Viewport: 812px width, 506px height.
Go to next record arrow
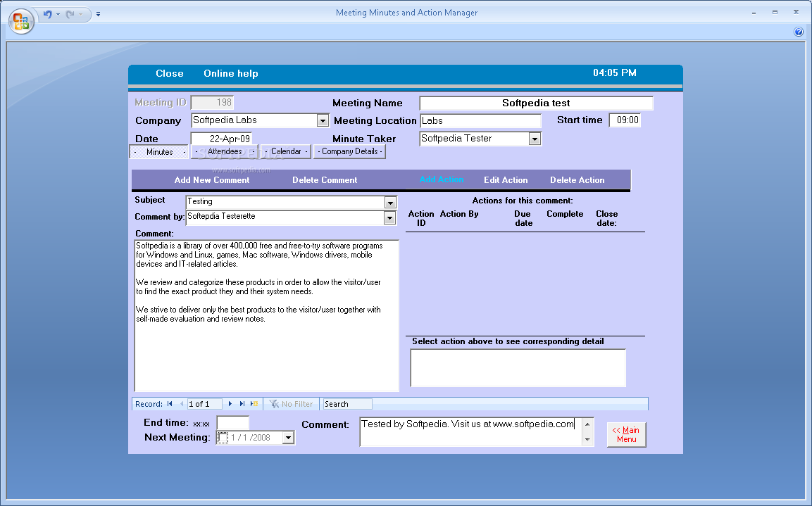(230, 404)
